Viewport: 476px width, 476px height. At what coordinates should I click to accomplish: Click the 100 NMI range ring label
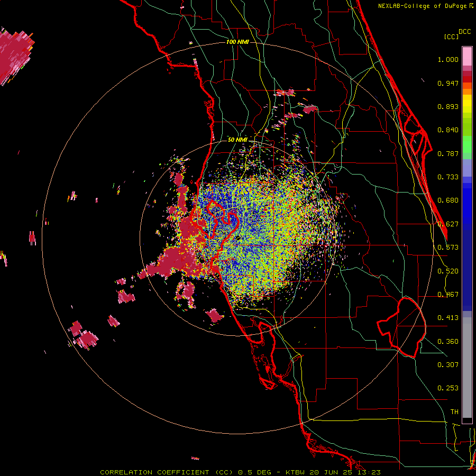pos(237,42)
